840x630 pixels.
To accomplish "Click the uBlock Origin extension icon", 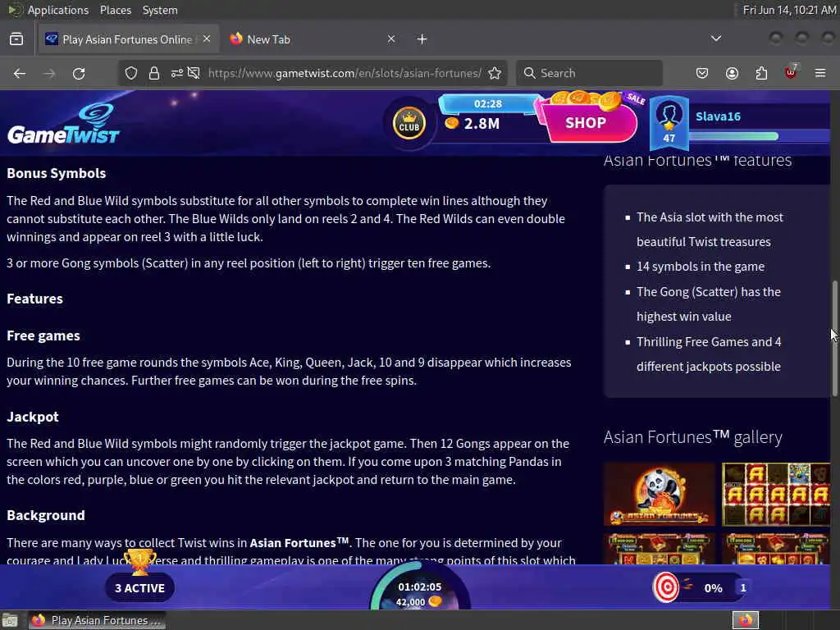I will tap(791, 72).
